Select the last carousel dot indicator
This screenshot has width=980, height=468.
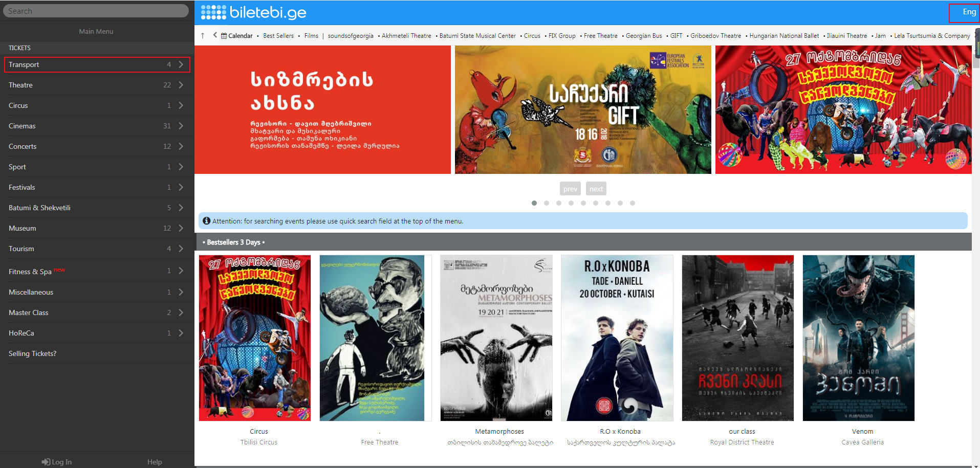(633, 203)
